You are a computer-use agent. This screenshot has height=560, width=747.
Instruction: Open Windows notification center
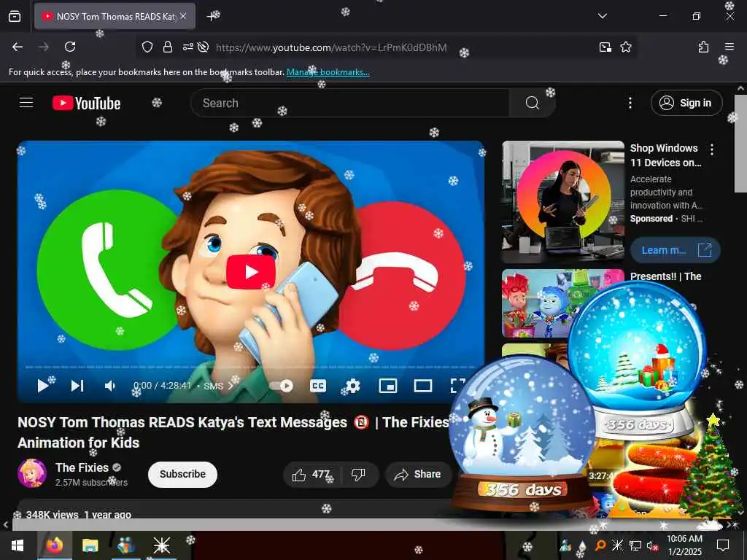point(723,545)
